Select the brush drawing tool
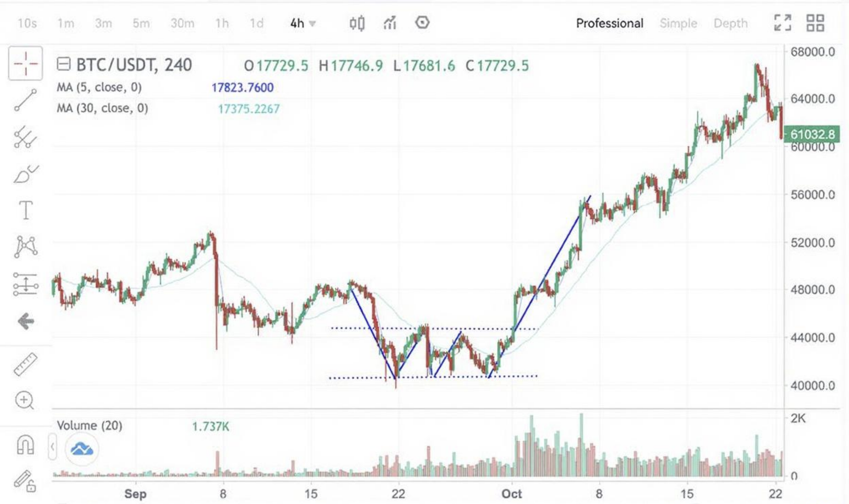 pos(25,174)
